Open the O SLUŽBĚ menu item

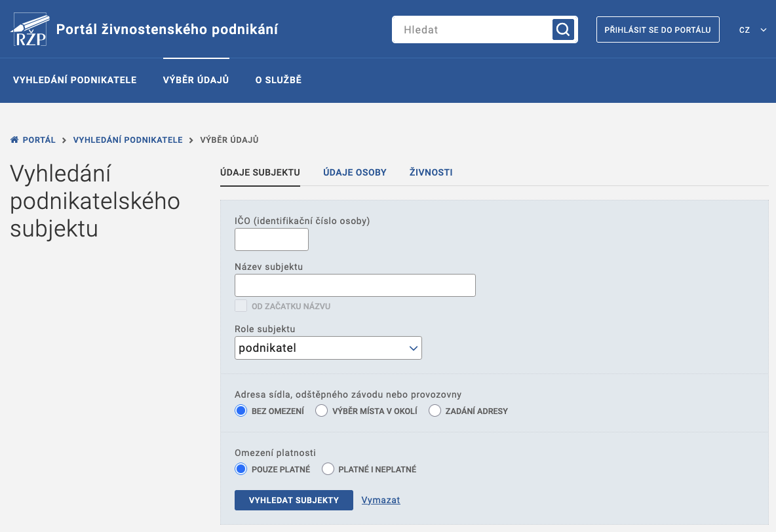coord(279,80)
